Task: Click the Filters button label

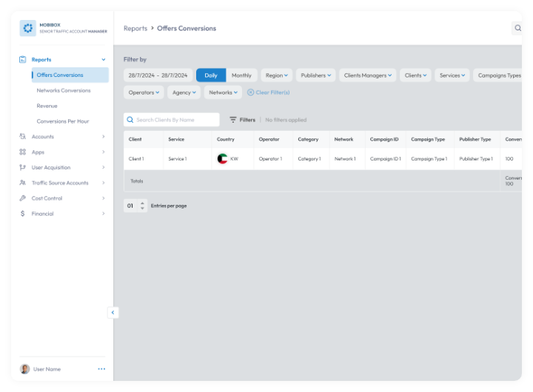Action: pos(247,120)
